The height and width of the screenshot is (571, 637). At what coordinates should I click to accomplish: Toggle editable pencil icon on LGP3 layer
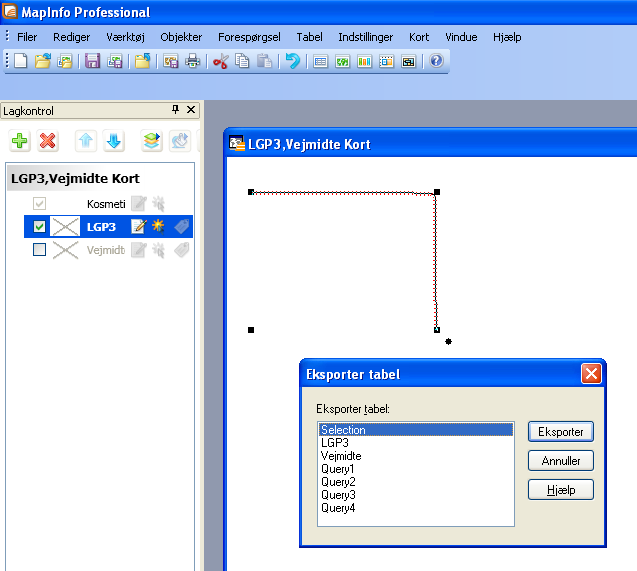(x=139, y=226)
